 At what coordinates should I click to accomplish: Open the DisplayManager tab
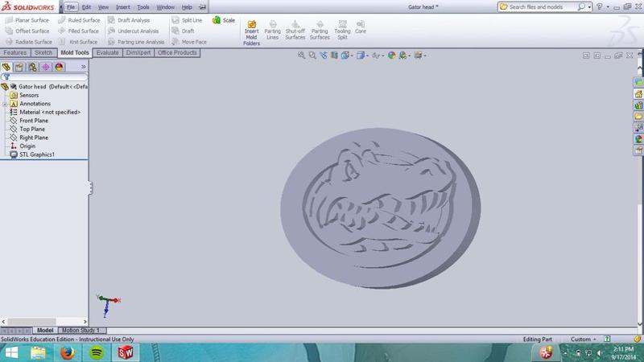click(59, 67)
